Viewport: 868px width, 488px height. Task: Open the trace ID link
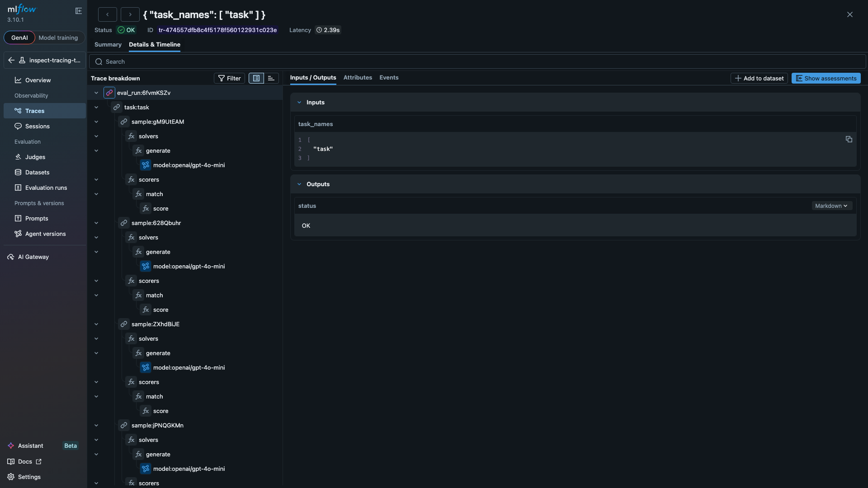tap(218, 30)
